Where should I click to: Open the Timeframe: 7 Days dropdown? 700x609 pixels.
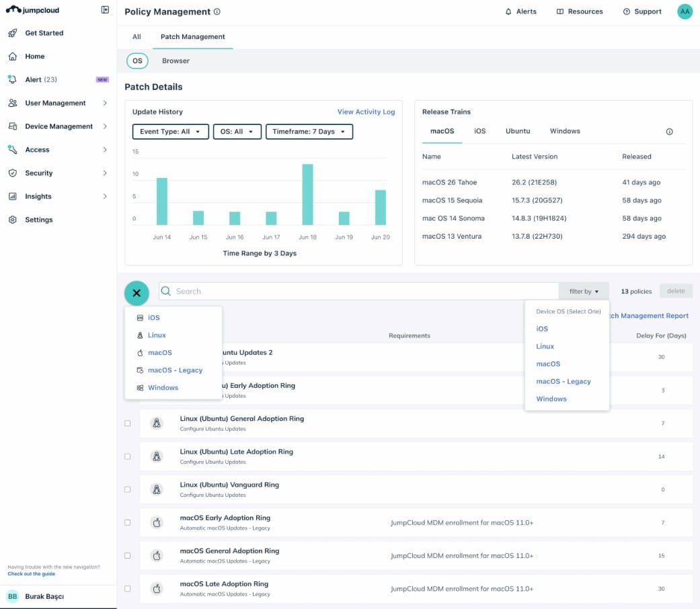point(309,132)
